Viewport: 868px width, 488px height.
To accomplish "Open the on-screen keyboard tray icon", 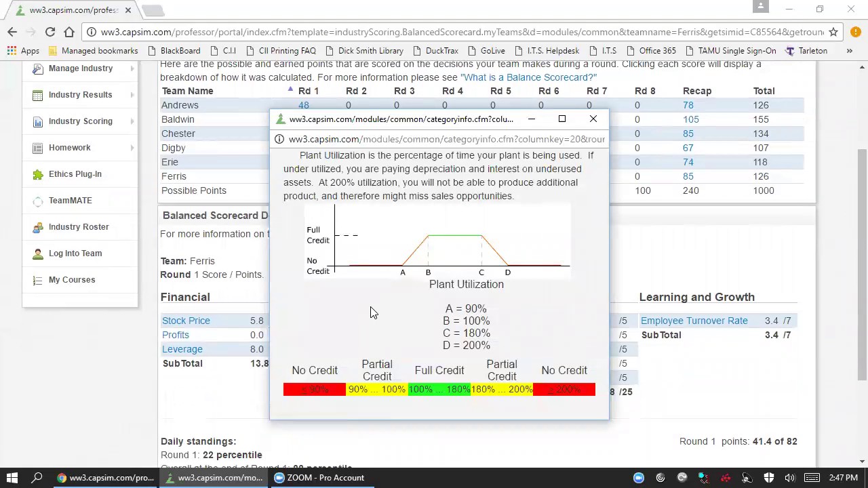I will click(x=812, y=478).
